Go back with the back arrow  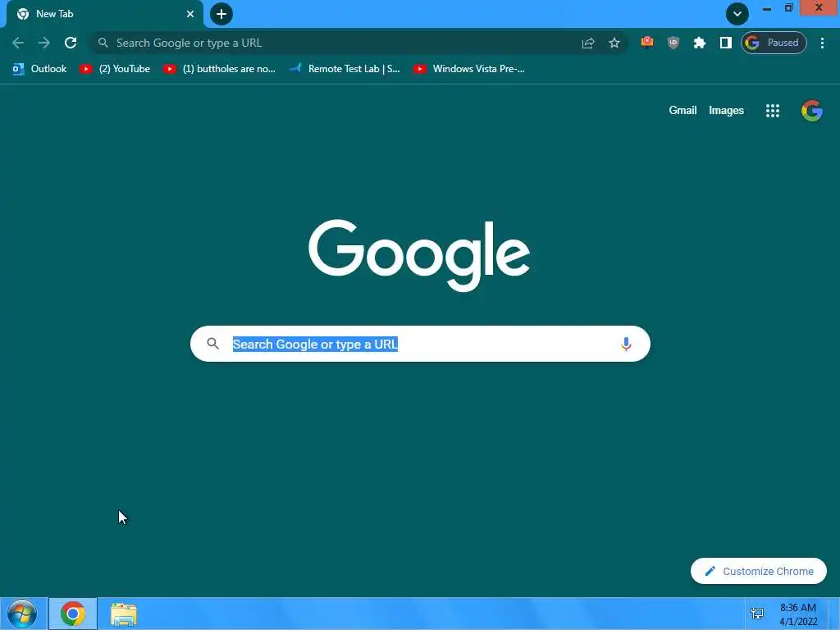tap(18, 43)
